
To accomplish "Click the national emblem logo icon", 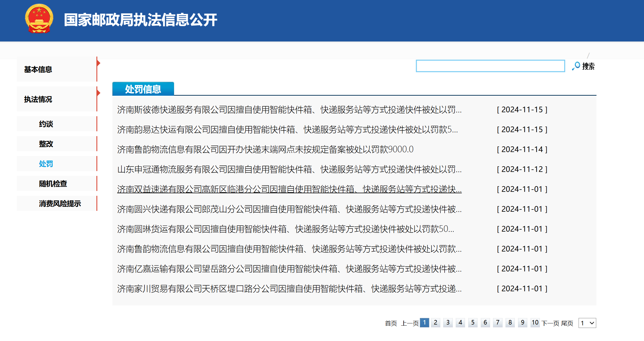I will (39, 19).
